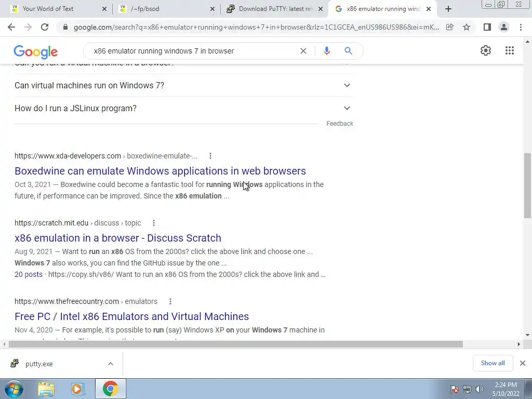Close the /~fp/bsod tab
The image size is (532, 399).
coord(212,9)
